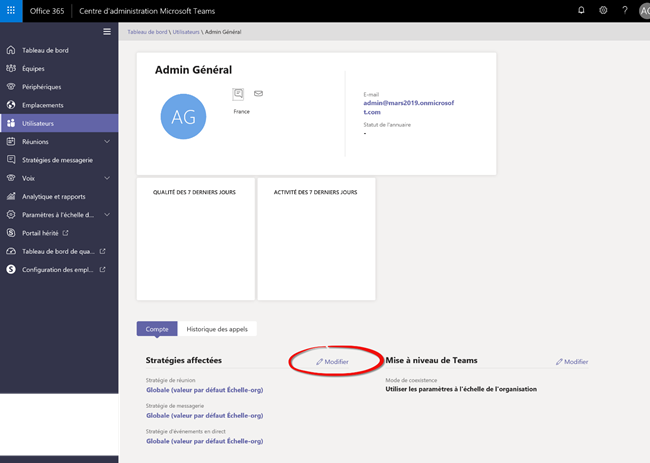Click the Utilisateurs sidebar icon
Image resolution: width=650 pixels, height=463 pixels.
pos(11,123)
